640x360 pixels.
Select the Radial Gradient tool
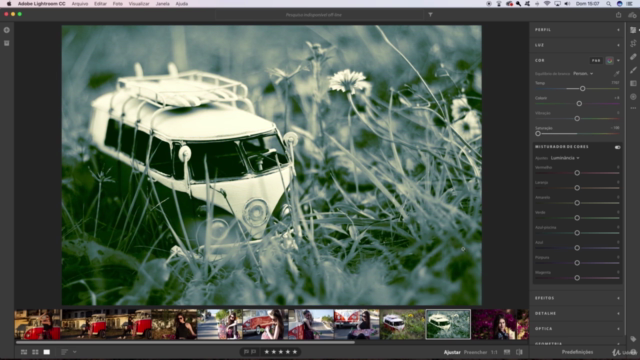point(633,97)
